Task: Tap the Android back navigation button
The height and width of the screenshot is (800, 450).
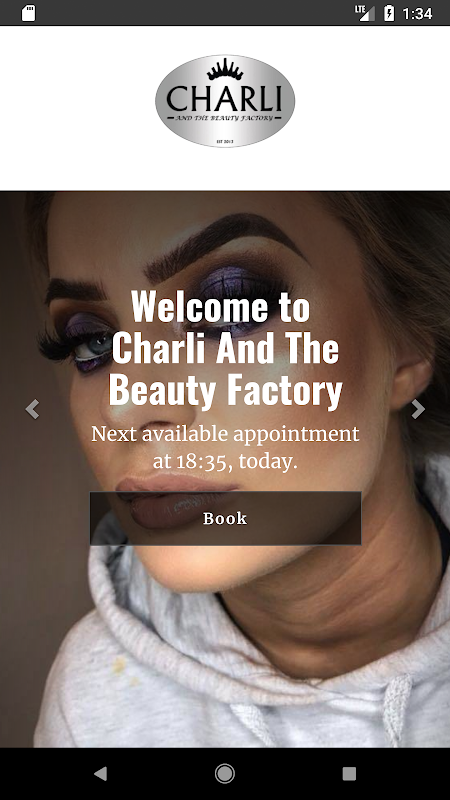Action: 101,773
